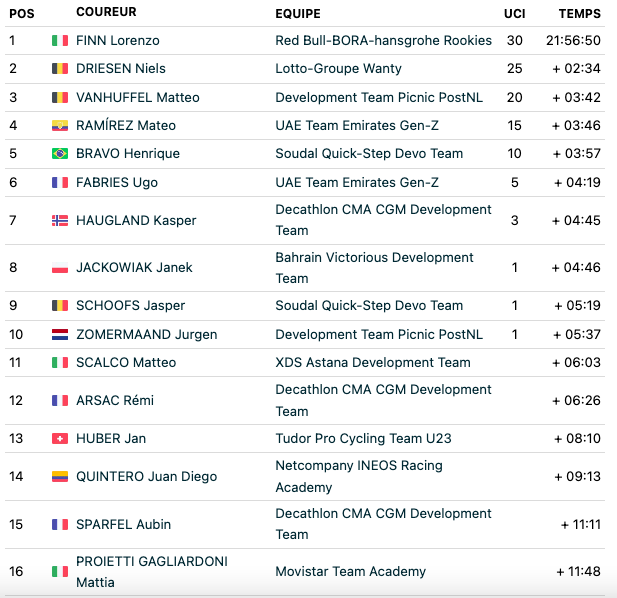Open PROIETTI GAGLIARDONI Mattia's rider page

152,572
